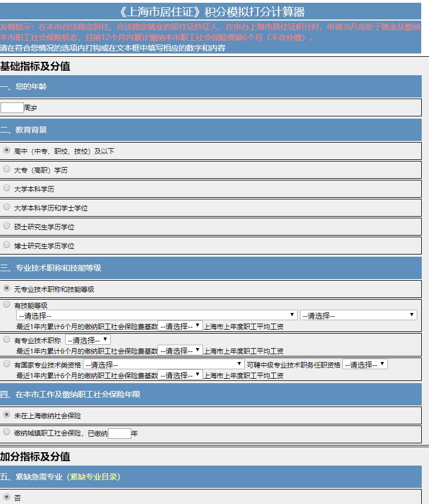
Task: Click the age input field before 周岁
Action: pyautogui.click(x=12, y=107)
